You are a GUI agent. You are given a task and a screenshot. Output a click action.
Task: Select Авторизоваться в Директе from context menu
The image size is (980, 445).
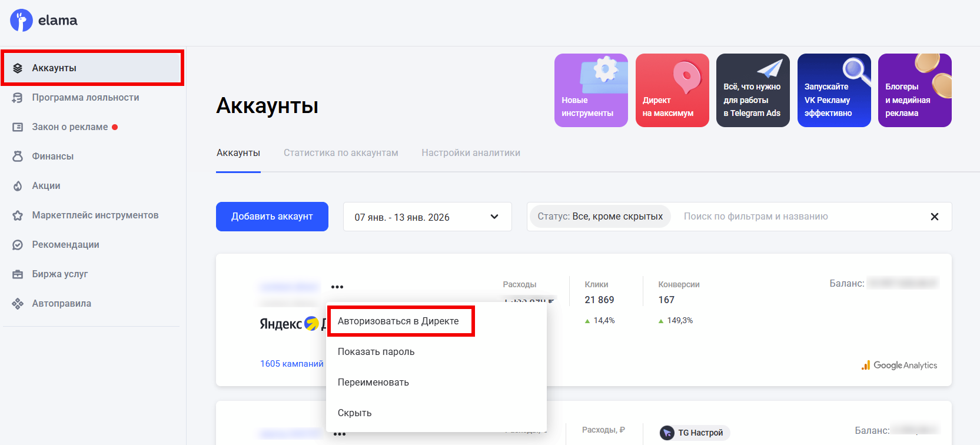coord(398,321)
